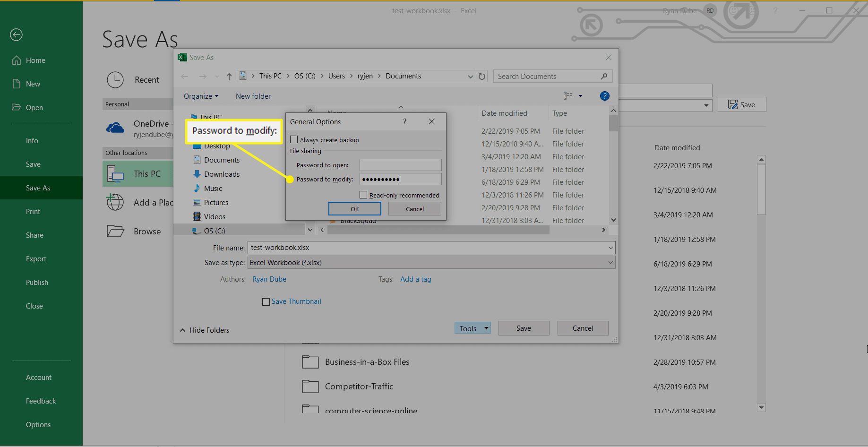Click the file list vertical scrollbar thumb
This screenshot has height=447, width=868.
pyautogui.click(x=613, y=123)
